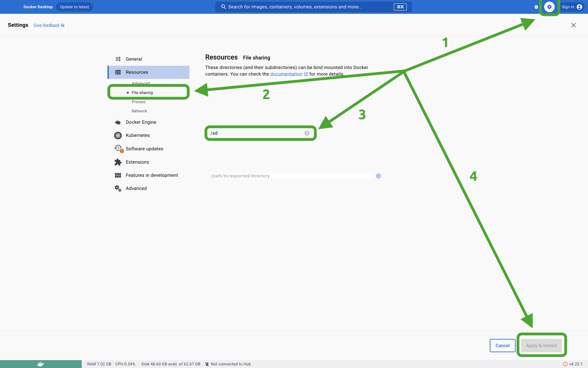The width and height of the screenshot is (588, 368).
Task: Open the documentation link
Action: tap(286, 74)
